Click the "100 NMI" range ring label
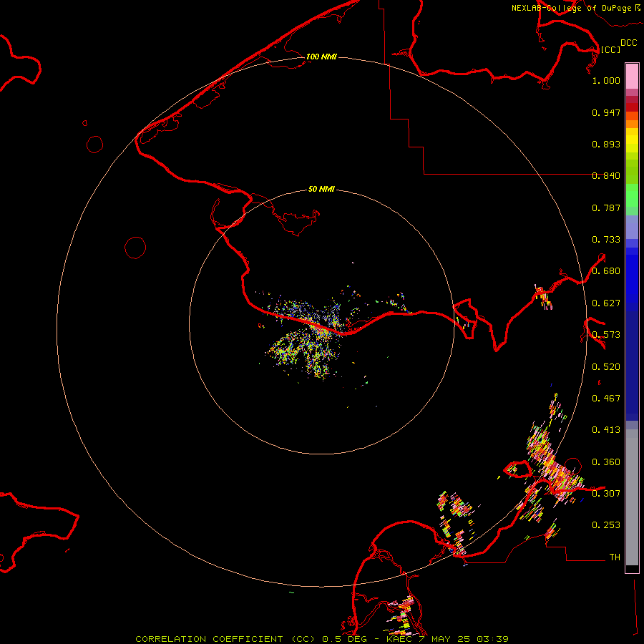Screen dimensions: 644x644 click(x=321, y=57)
